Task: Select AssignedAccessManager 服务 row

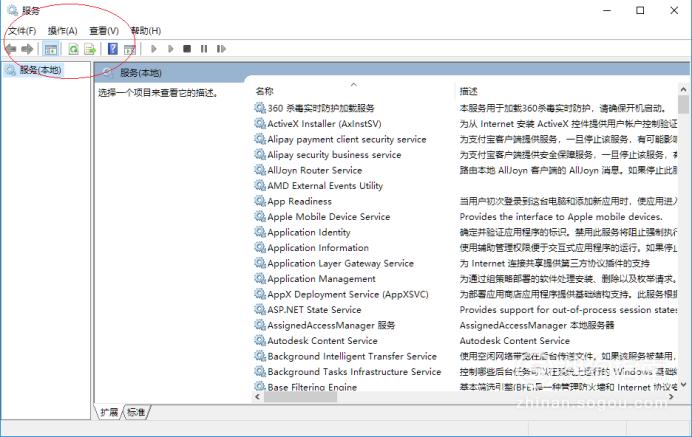Action: (331, 325)
